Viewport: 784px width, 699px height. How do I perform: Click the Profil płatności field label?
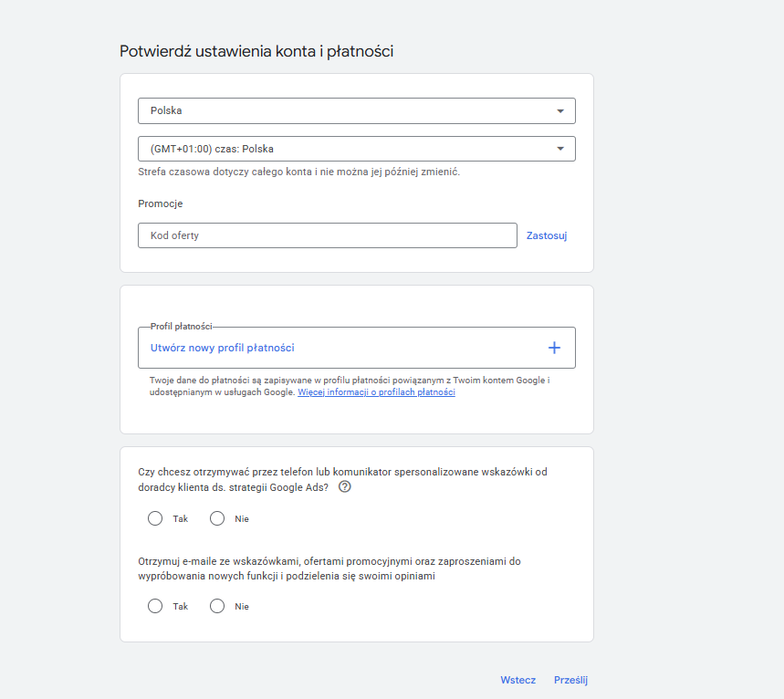(182, 327)
